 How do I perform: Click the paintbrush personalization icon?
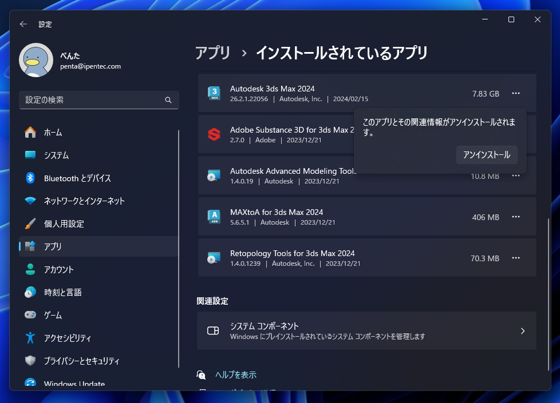[x=30, y=224]
